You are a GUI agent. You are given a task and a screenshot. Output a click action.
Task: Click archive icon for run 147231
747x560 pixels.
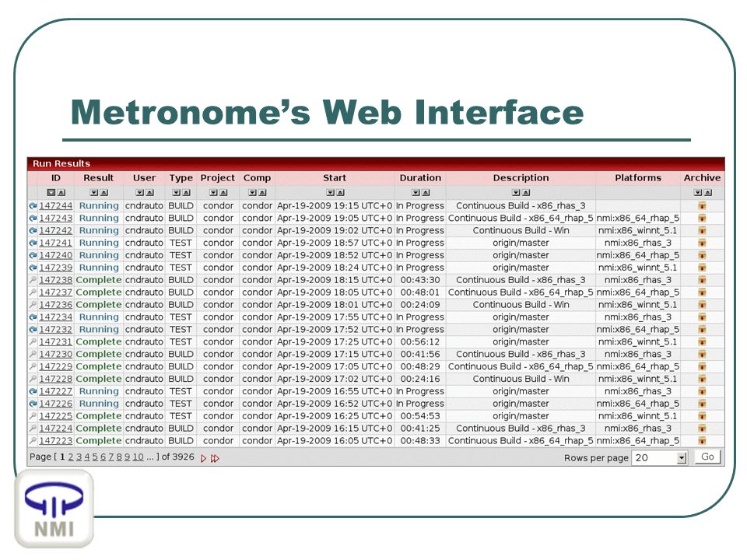click(702, 342)
